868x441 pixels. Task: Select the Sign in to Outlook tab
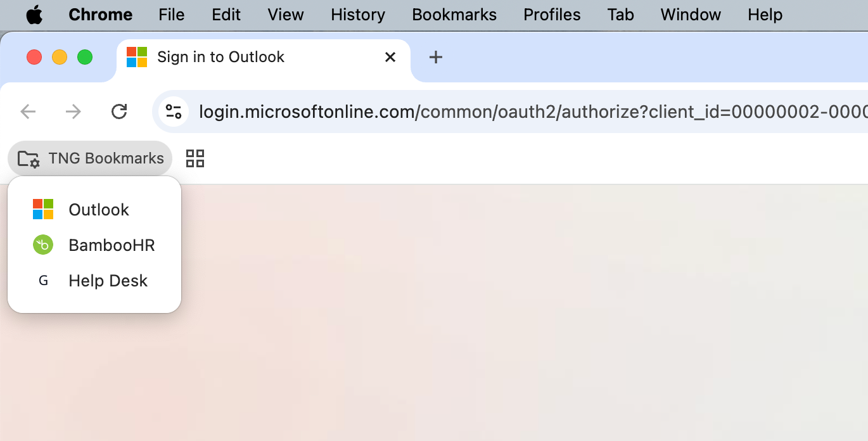tap(253, 58)
